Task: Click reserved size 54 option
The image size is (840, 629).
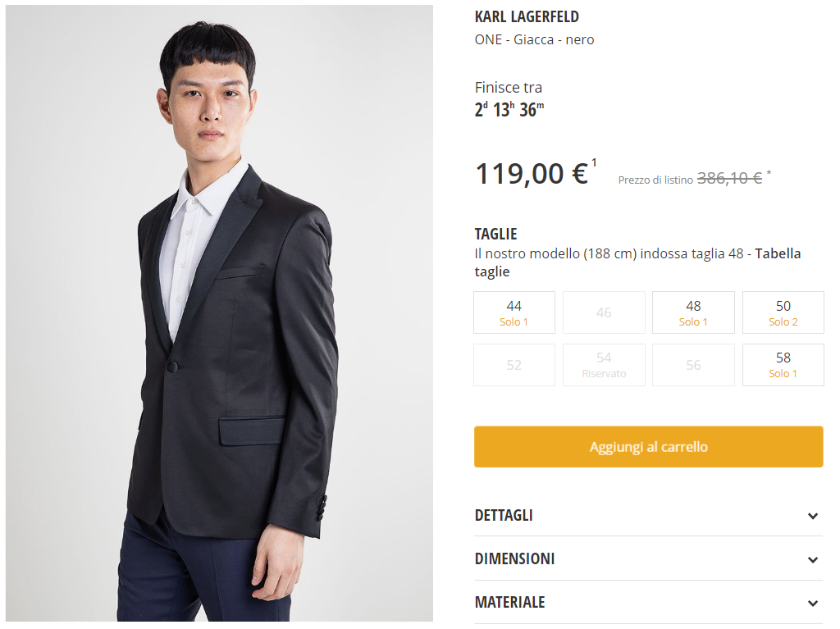Action: [604, 364]
